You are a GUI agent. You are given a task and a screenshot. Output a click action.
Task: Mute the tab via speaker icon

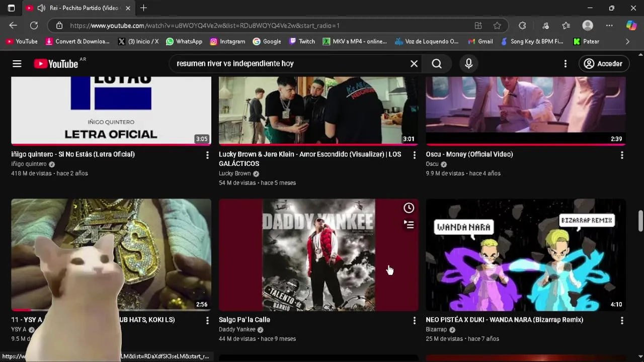(x=41, y=8)
